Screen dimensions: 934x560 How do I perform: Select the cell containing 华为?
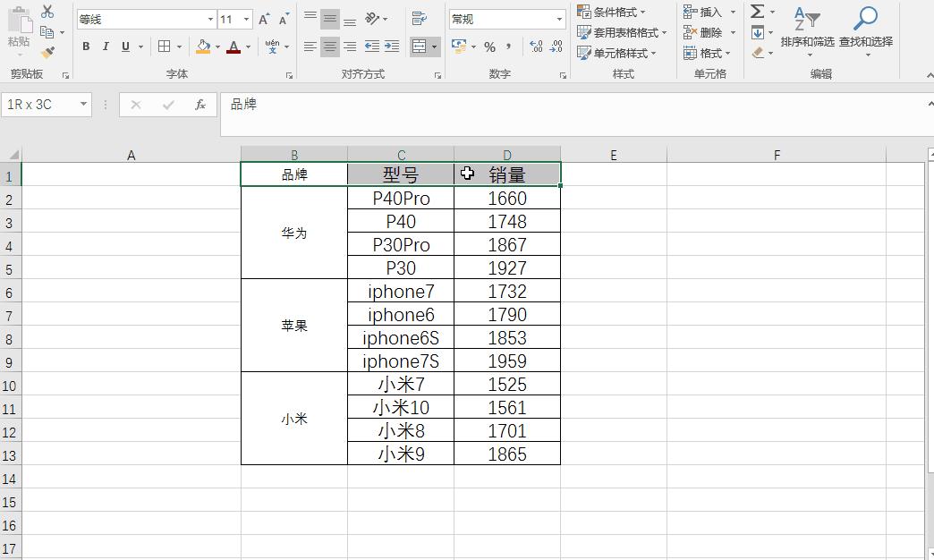click(293, 233)
